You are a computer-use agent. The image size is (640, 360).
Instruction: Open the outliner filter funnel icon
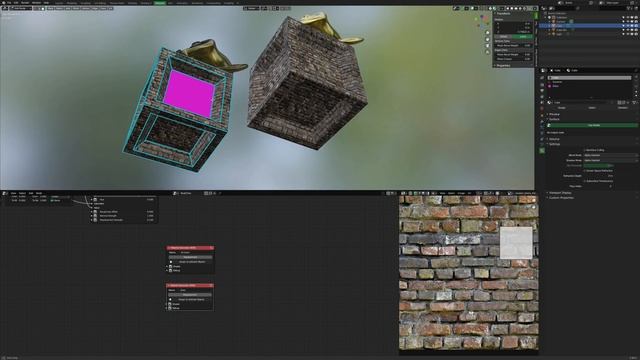click(x=629, y=8)
